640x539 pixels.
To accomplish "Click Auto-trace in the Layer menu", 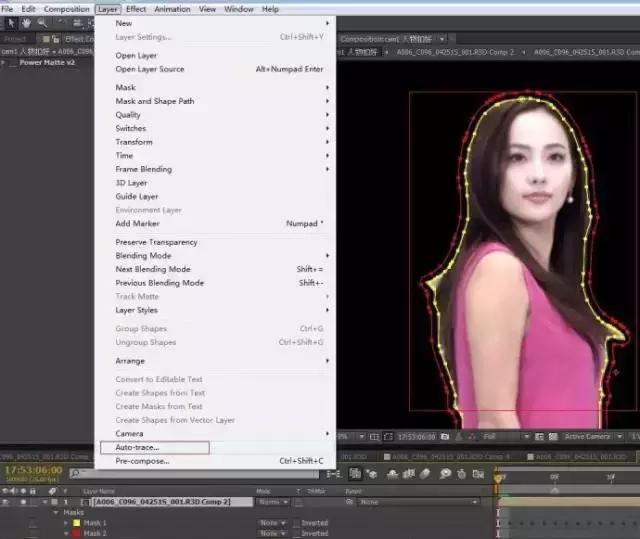I will pos(137,447).
